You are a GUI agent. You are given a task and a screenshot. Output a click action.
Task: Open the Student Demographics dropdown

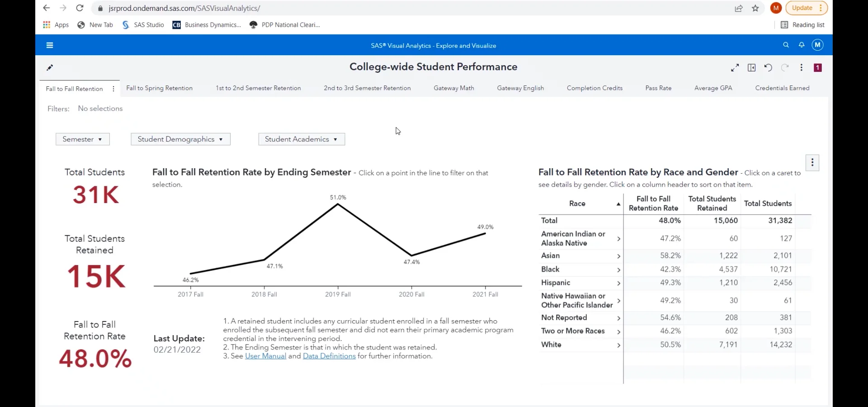point(180,139)
